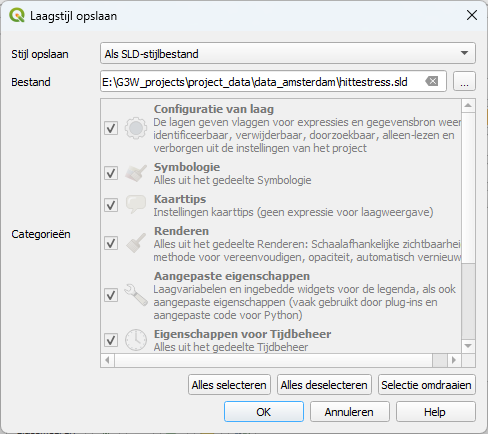Open the file browser with the ... button
This screenshot has width=488, height=434.
[464, 81]
